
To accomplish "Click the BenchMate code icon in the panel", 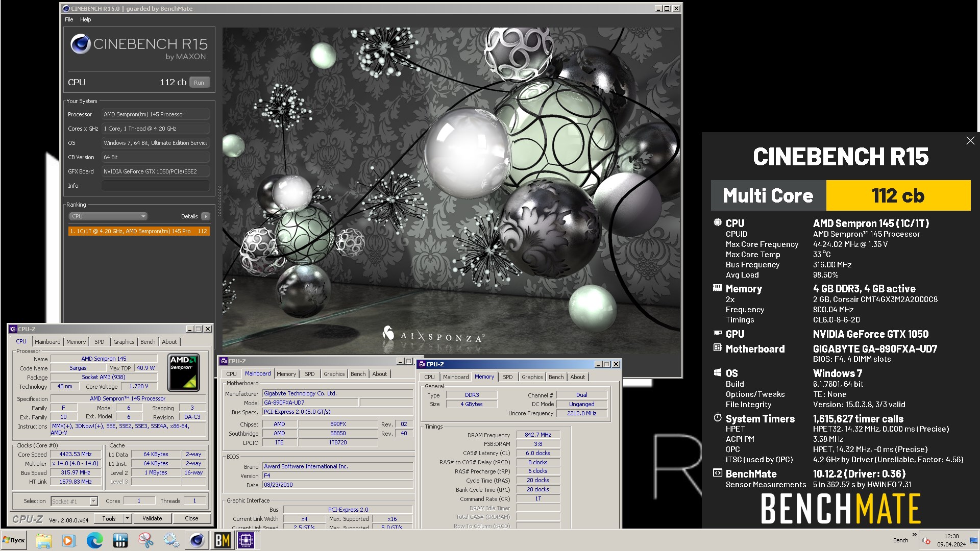I will (x=718, y=473).
